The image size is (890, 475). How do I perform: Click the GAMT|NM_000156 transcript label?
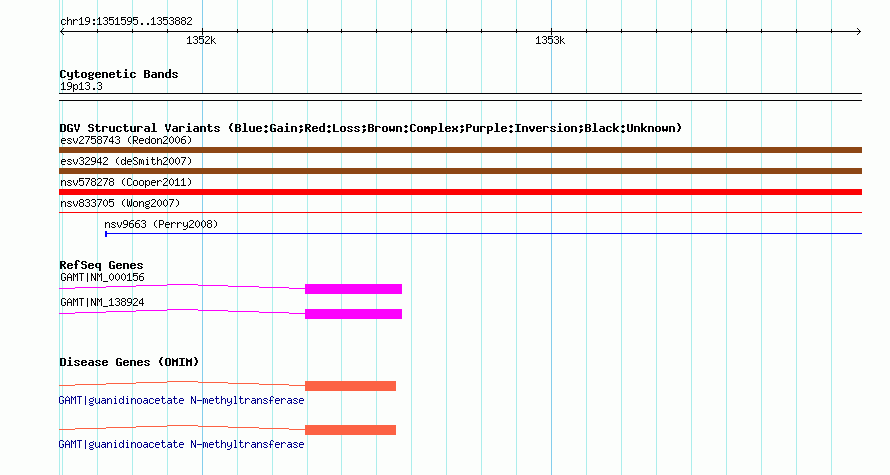pos(102,278)
